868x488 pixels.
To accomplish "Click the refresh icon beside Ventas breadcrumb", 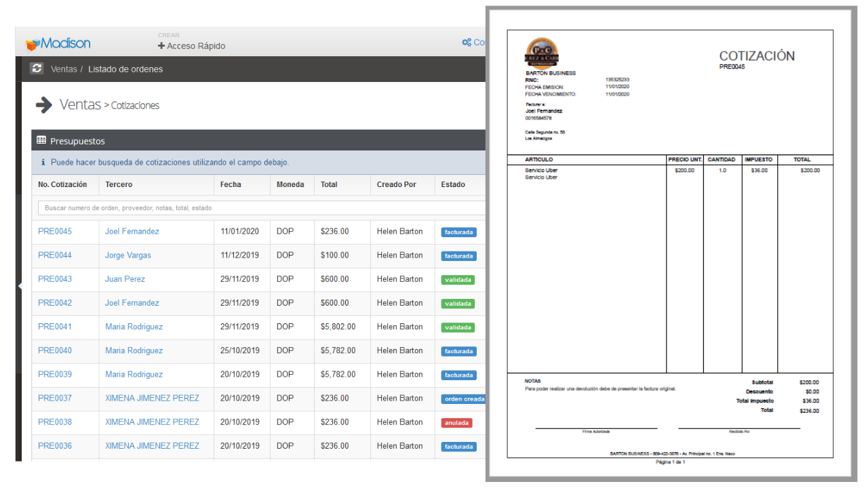I will 37,68.
